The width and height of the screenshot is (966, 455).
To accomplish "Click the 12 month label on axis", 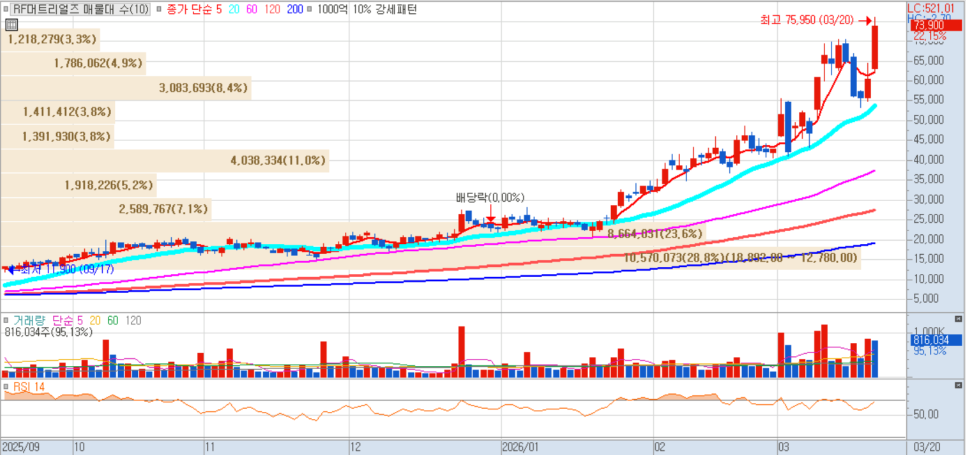I will point(355,446).
